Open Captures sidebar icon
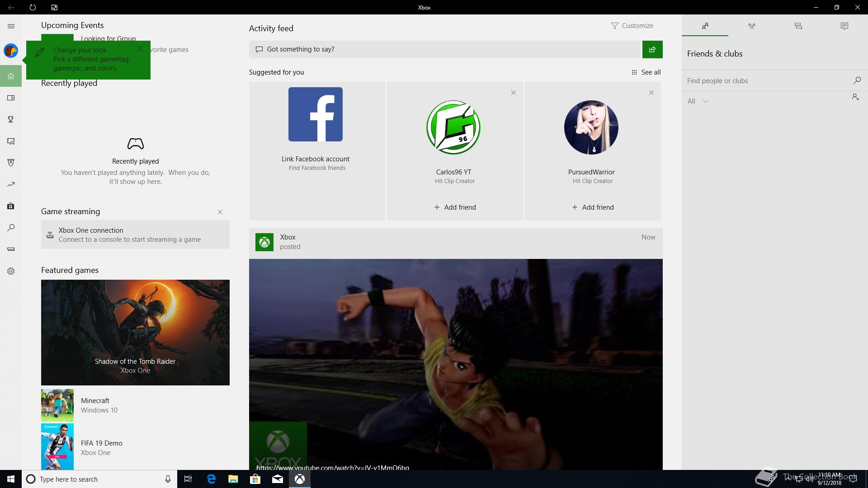The image size is (868, 488). point(11,141)
